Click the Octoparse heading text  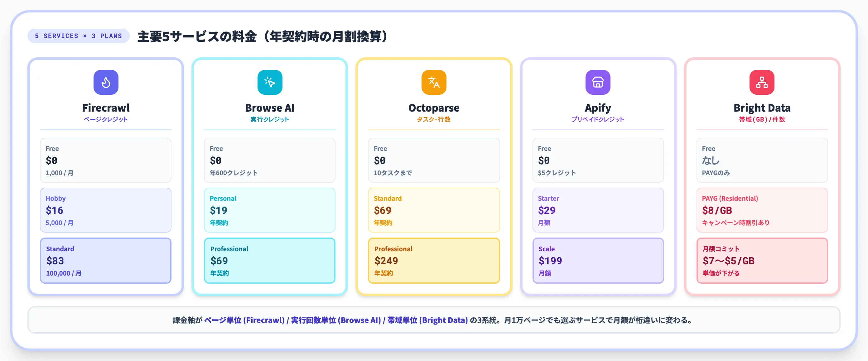click(434, 108)
